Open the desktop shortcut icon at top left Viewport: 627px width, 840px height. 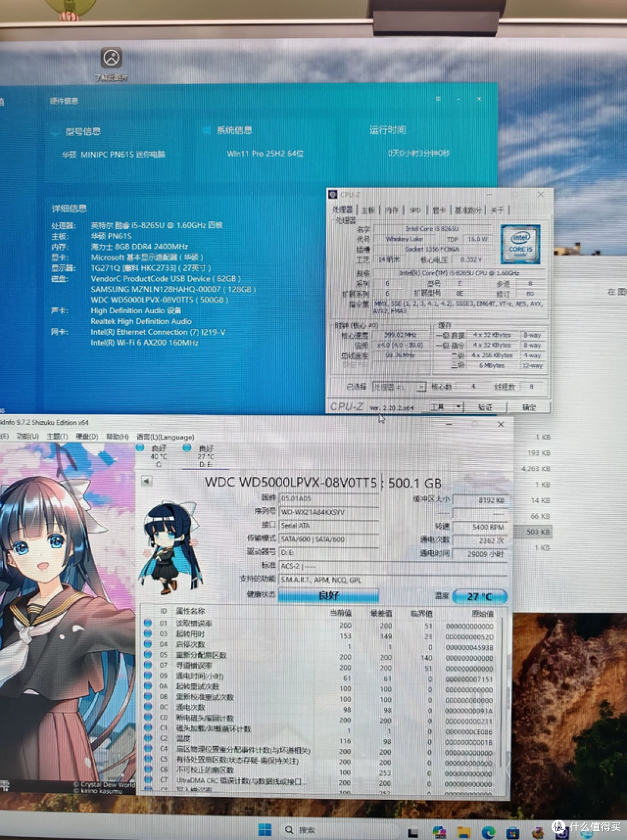(x=111, y=58)
